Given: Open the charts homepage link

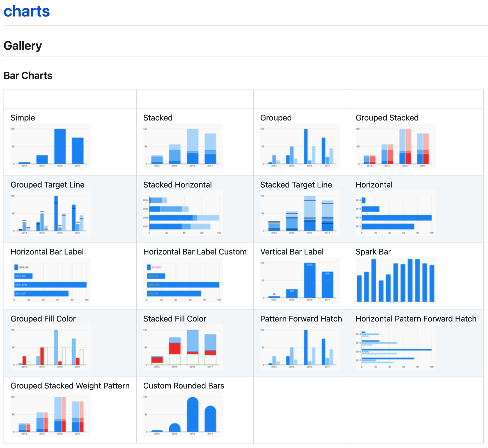Looking at the screenshot, I should pyautogui.click(x=27, y=11).
